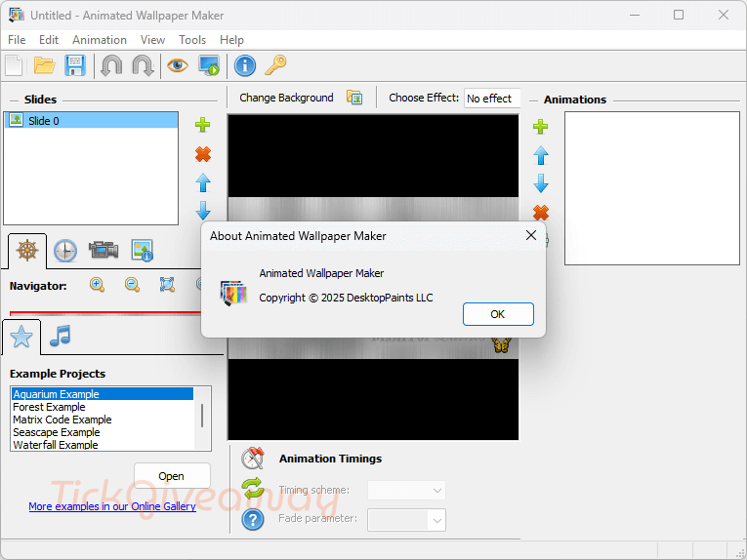Open the File menu

(x=17, y=40)
